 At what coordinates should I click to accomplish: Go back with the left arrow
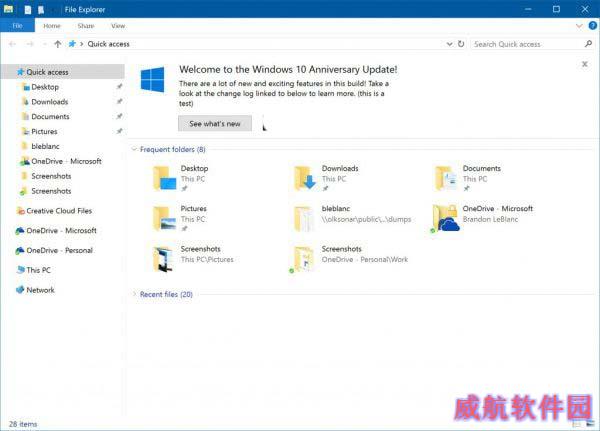12,44
